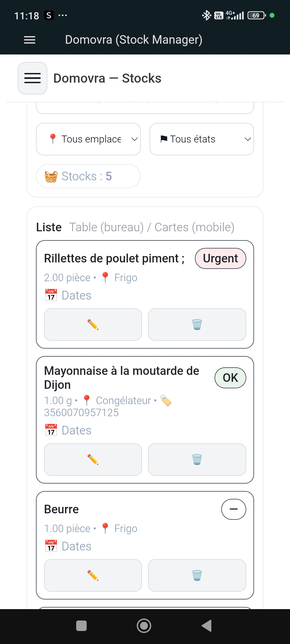Go back with the Android back button
The height and width of the screenshot is (644, 290).
pos(206,626)
